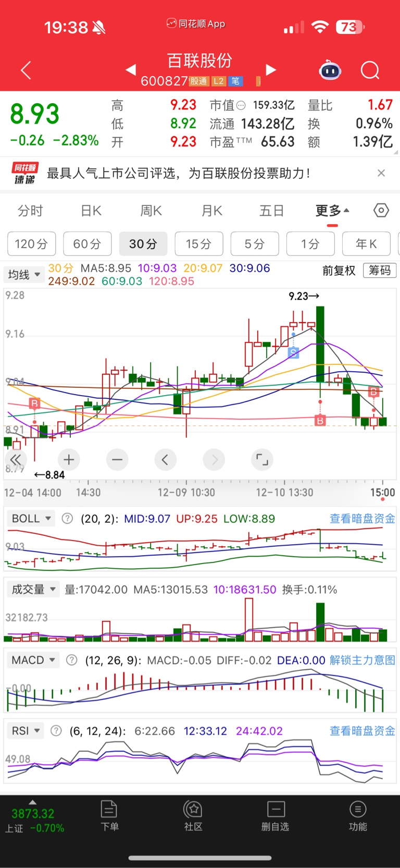
Task: Tap the tallest red volume bar
Action: tap(249, 619)
